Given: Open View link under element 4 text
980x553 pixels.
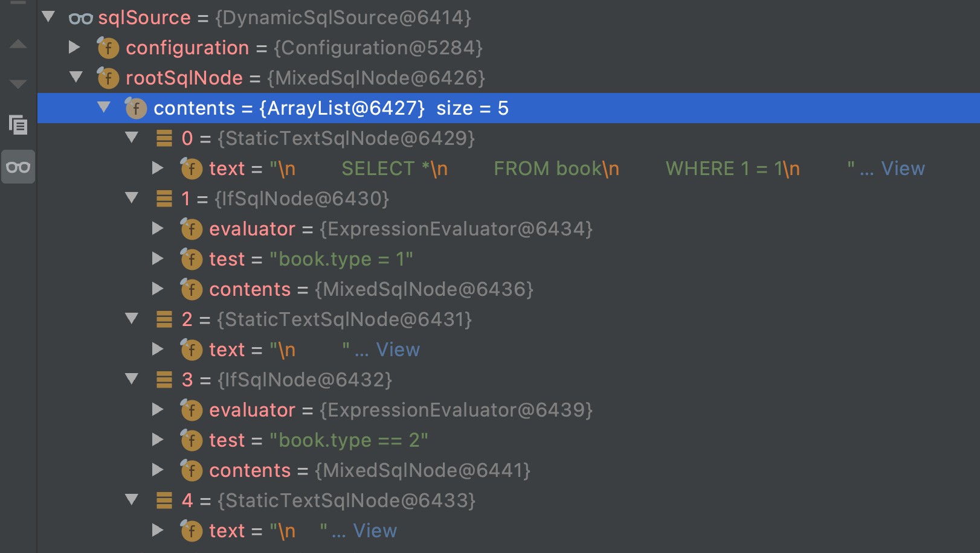Looking at the screenshot, I should pyautogui.click(x=375, y=531).
